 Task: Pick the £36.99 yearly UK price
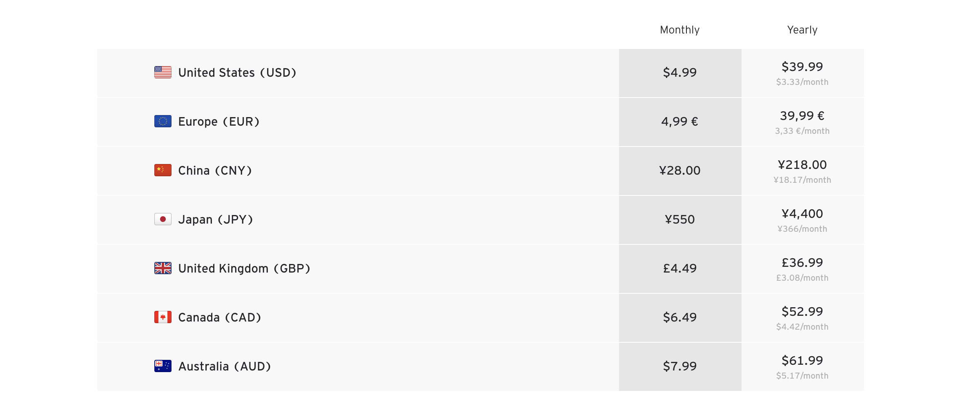pos(802,262)
